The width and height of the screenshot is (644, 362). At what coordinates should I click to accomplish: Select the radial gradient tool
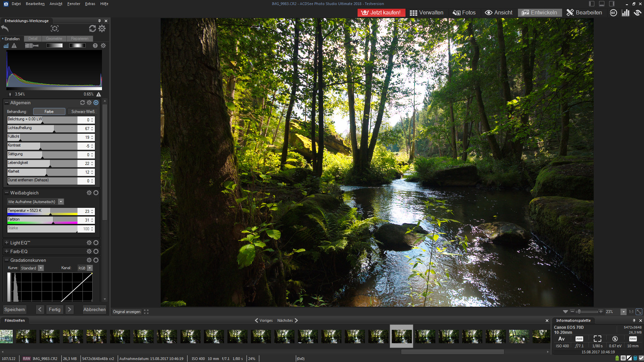[x=77, y=46]
